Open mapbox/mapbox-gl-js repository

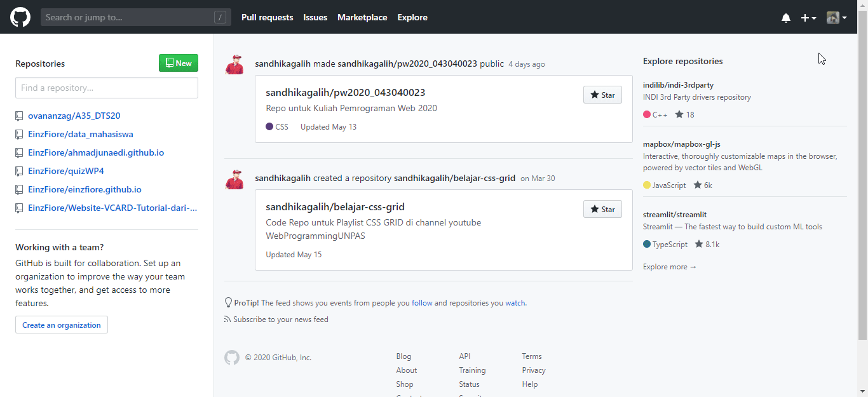[682, 144]
